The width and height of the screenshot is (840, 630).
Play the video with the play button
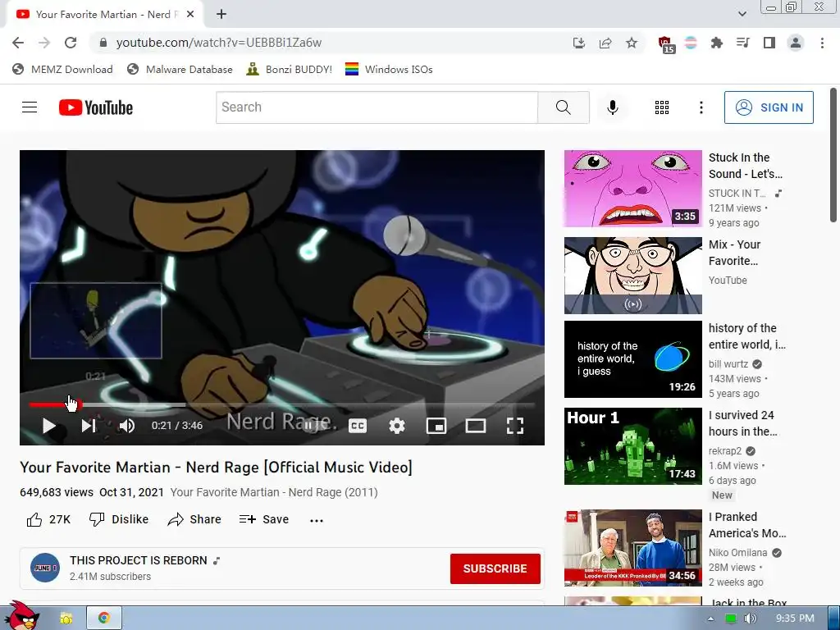coord(48,426)
